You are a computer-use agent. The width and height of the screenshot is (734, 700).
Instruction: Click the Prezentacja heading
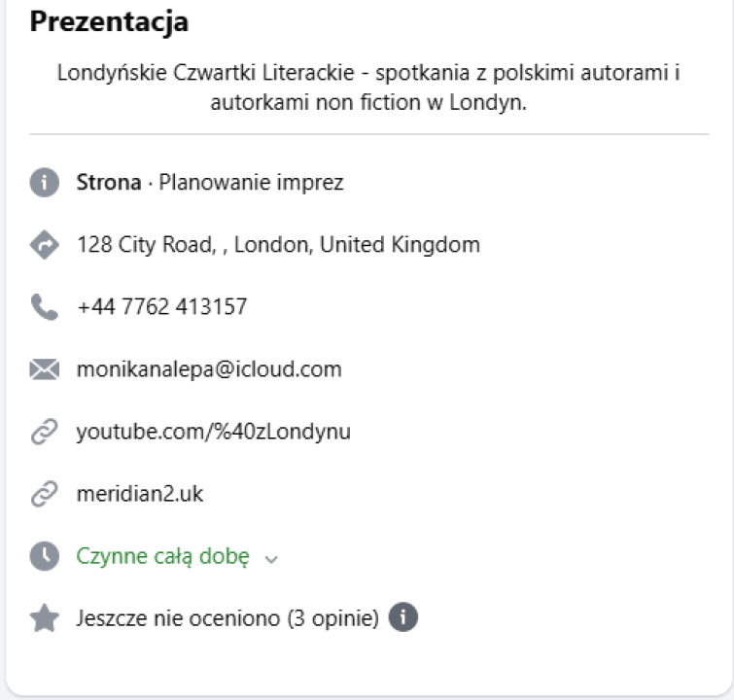click(x=109, y=22)
